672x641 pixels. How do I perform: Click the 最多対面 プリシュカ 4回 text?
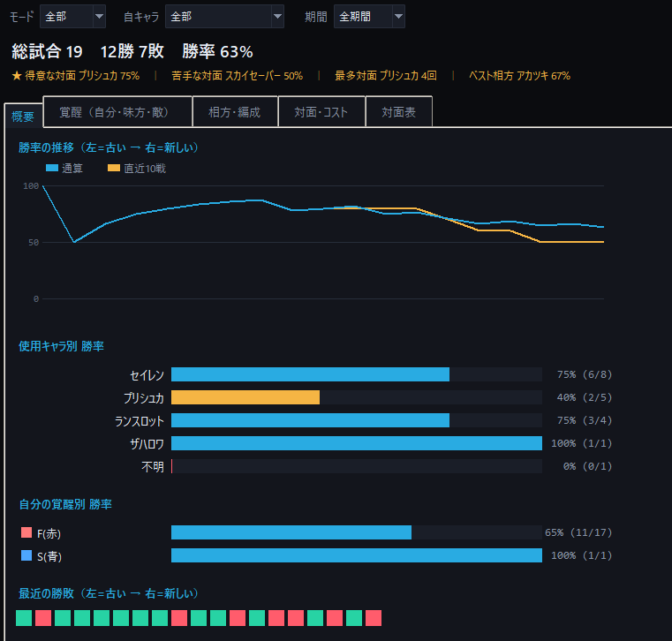pyautogui.click(x=385, y=76)
